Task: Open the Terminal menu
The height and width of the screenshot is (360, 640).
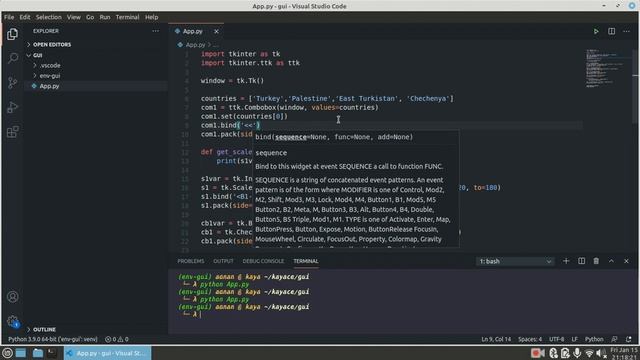Action: [127, 17]
